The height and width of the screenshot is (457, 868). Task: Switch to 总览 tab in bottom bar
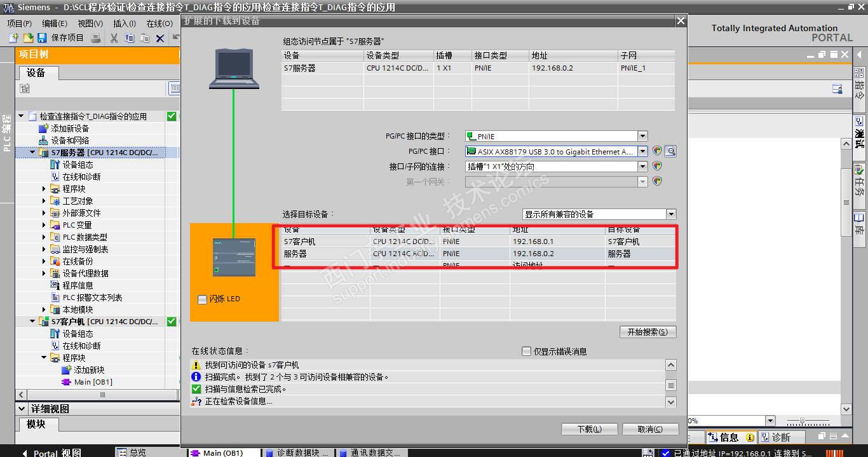click(132, 453)
